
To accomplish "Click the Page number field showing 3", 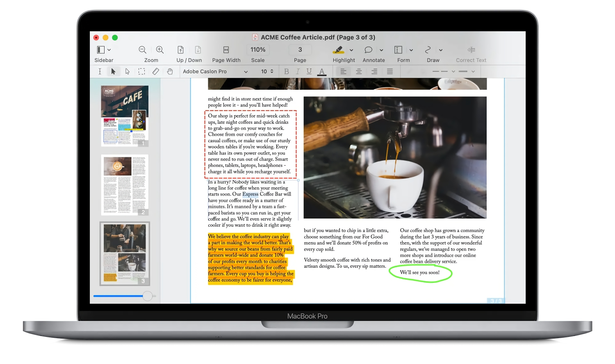I will click(300, 50).
